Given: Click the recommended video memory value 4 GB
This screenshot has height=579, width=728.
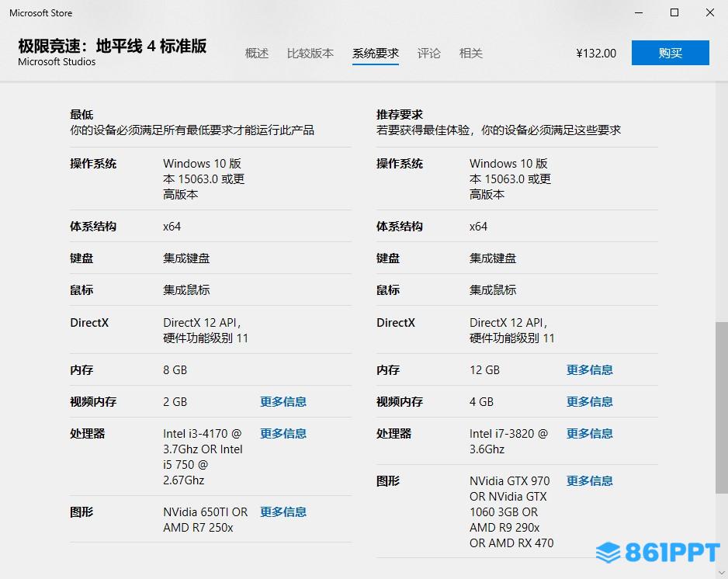Looking at the screenshot, I should (x=481, y=401).
